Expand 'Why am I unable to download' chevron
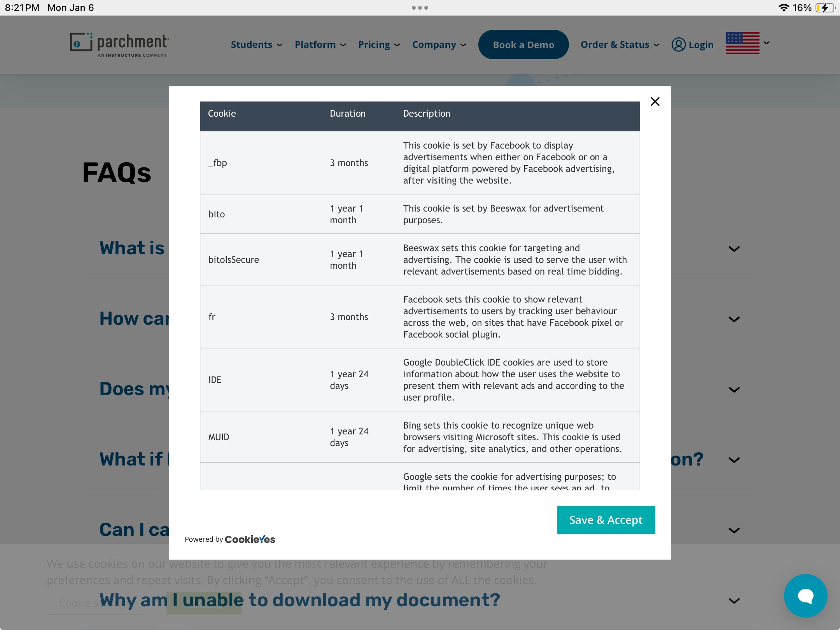 734,601
